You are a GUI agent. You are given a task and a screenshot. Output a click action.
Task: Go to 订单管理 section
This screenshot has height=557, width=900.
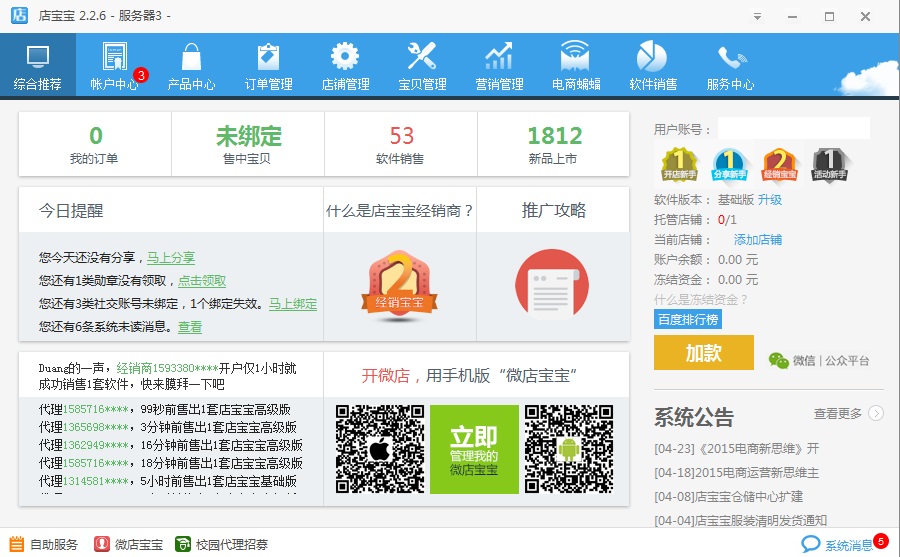[268, 66]
